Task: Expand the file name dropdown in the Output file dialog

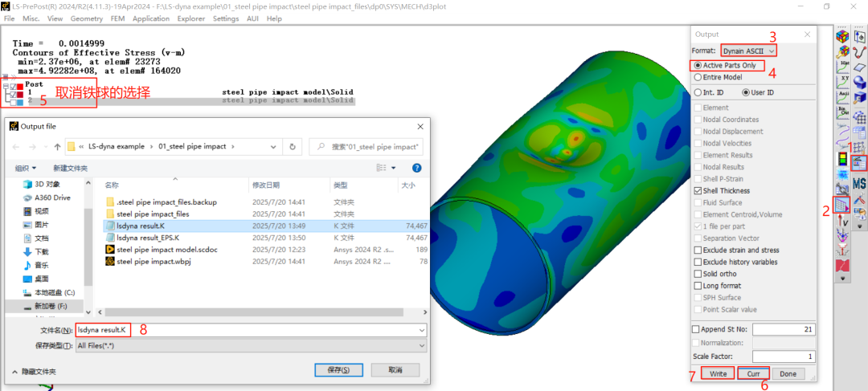Action: coord(423,331)
